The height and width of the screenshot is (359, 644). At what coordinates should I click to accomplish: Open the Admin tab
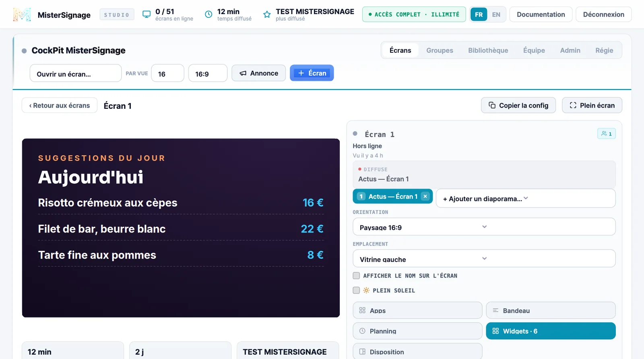tap(570, 50)
